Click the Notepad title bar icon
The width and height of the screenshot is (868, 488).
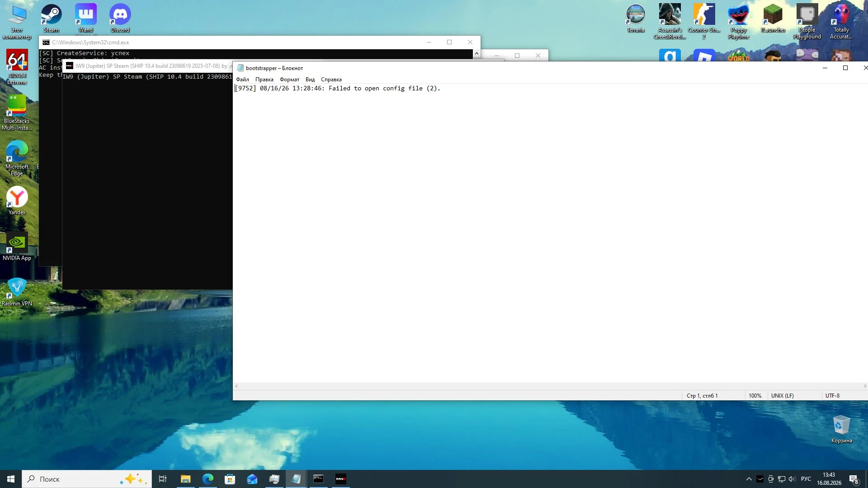pyautogui.click(x=241, y=68)
